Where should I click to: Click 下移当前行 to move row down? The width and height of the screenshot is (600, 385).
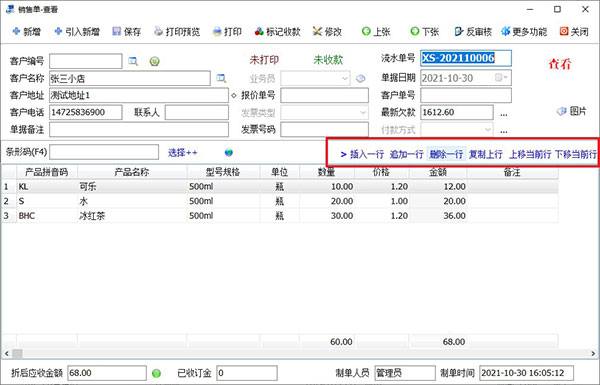click(576, 154)
